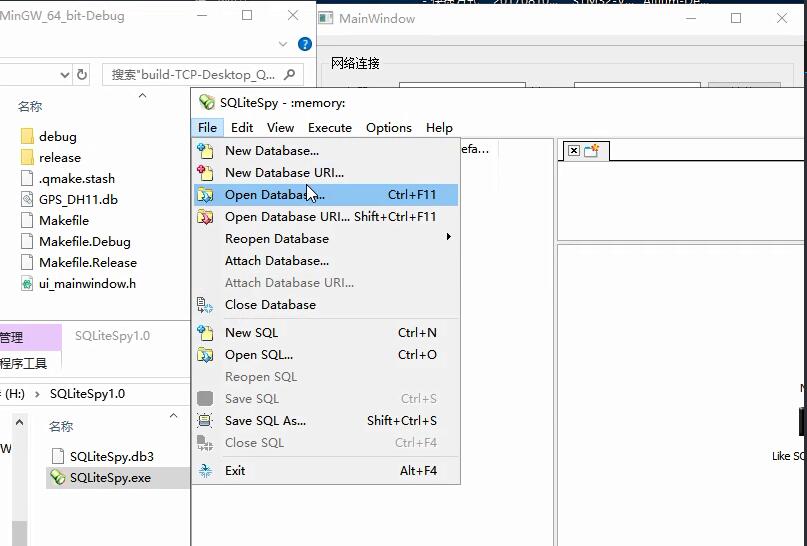Click the Open Database folder icon
Image resolution: width=807 pixels, height=546 pixels.
pos(205,195)
